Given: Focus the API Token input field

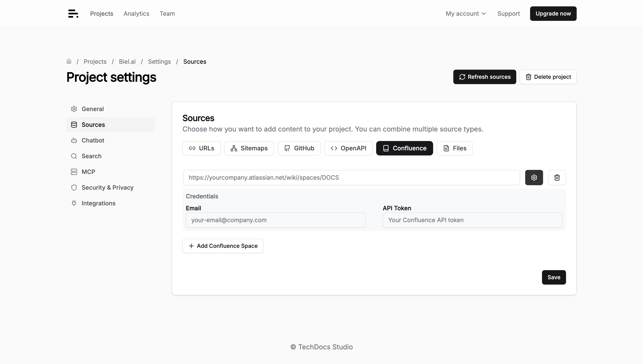Looking at the screenshot, I should 472,220.
